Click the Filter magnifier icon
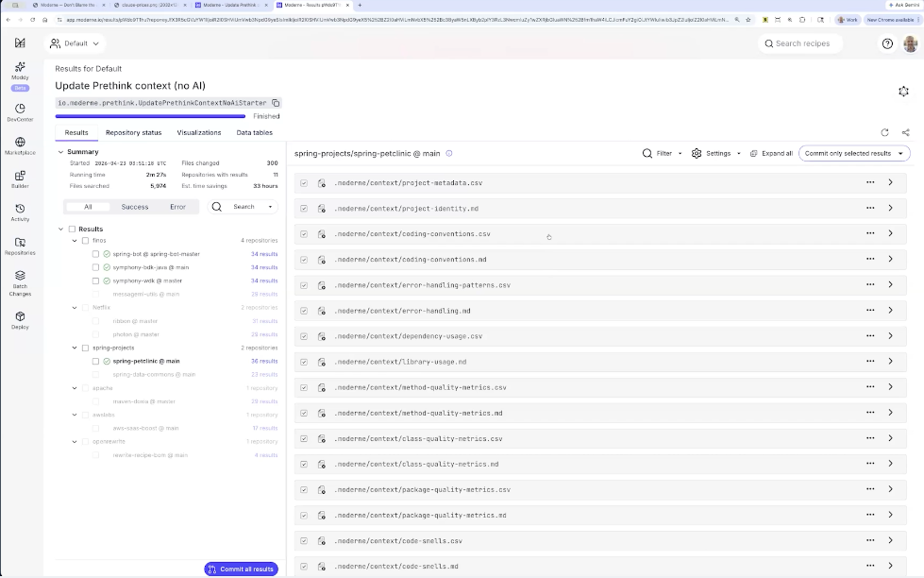Viewport: 924px width, 578px height. (x=647, y=153)
